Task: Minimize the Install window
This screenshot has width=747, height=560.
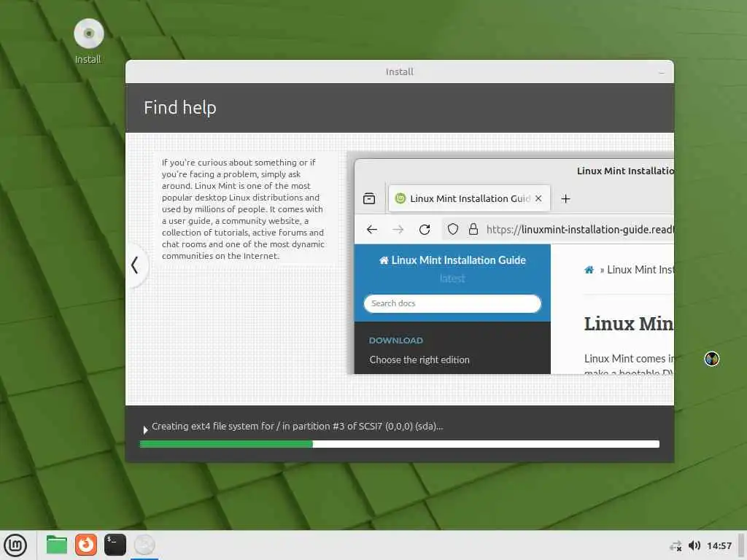Action: [x=661, y=72]
